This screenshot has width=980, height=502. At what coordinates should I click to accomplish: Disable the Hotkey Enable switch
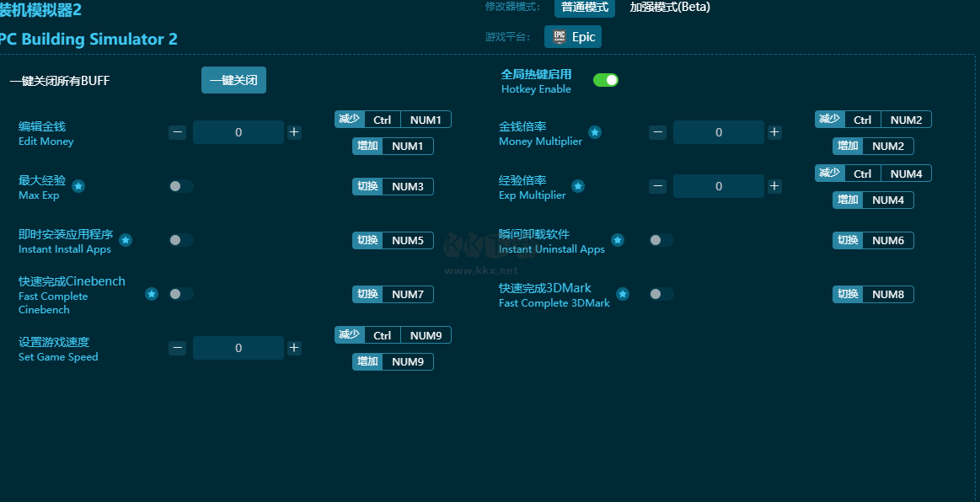coord(606,80)
